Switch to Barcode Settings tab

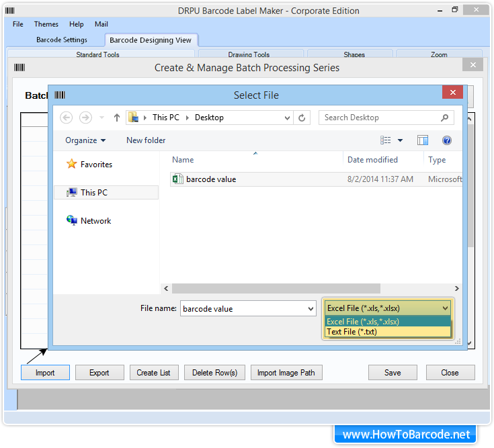(x=62, y=40)
